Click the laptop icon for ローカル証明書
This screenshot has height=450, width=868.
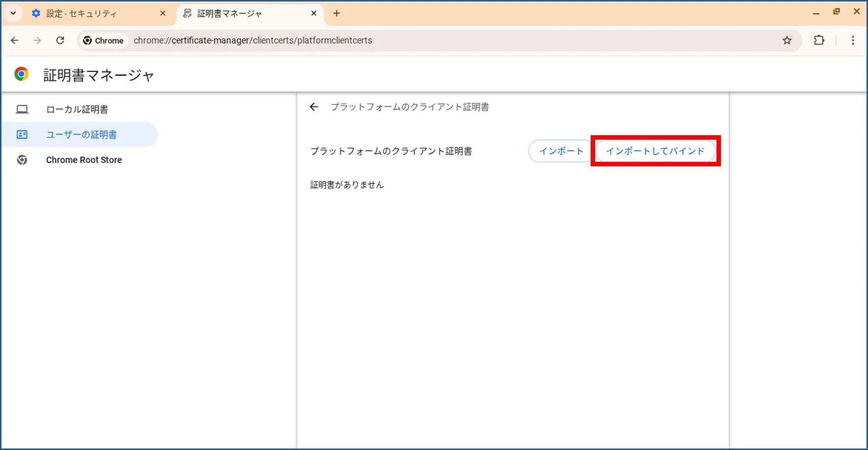click(x=22, y=110)
